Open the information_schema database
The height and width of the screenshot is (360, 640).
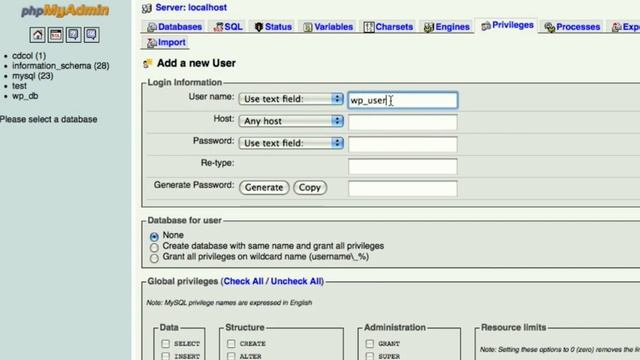coord(60,66)
